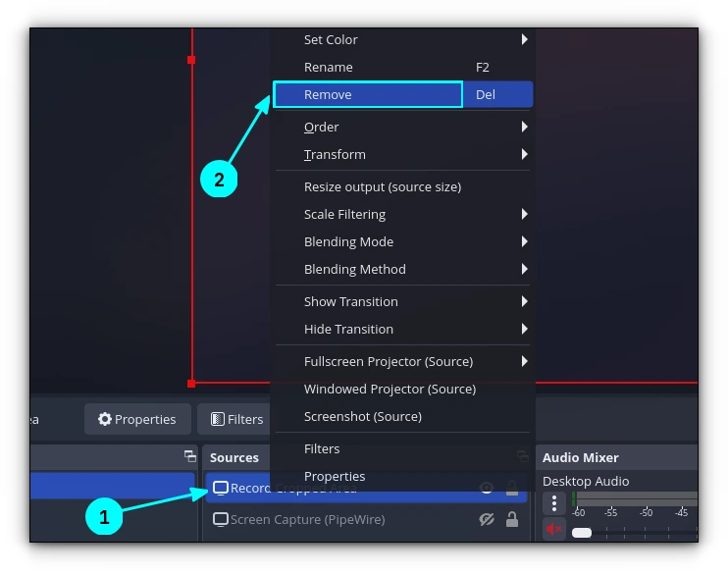Open Desktop Audio three-dot options menu
Image resolution: width=728 pixels, height=574 pixels.
554,503
